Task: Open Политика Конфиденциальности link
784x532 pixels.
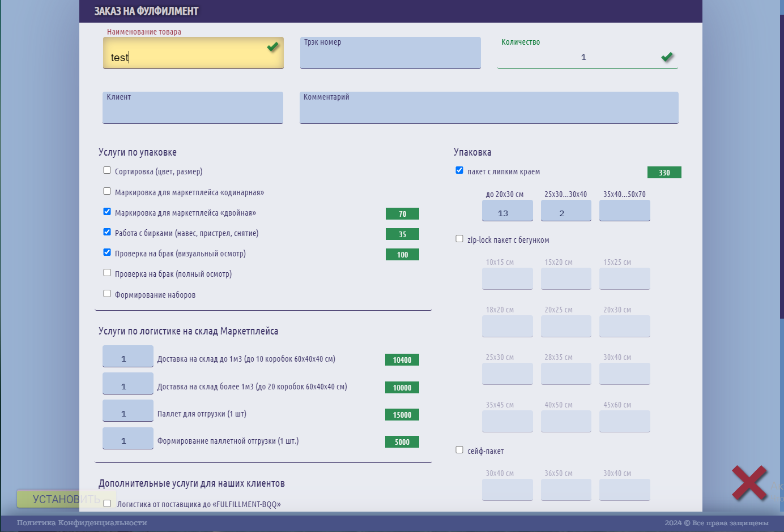Action: point(82,523)
